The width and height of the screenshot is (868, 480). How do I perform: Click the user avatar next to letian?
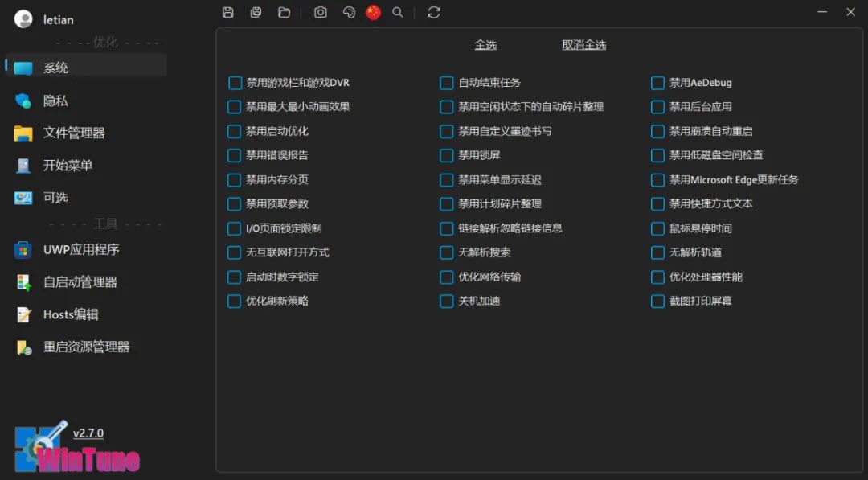click(x=23, y=19)
